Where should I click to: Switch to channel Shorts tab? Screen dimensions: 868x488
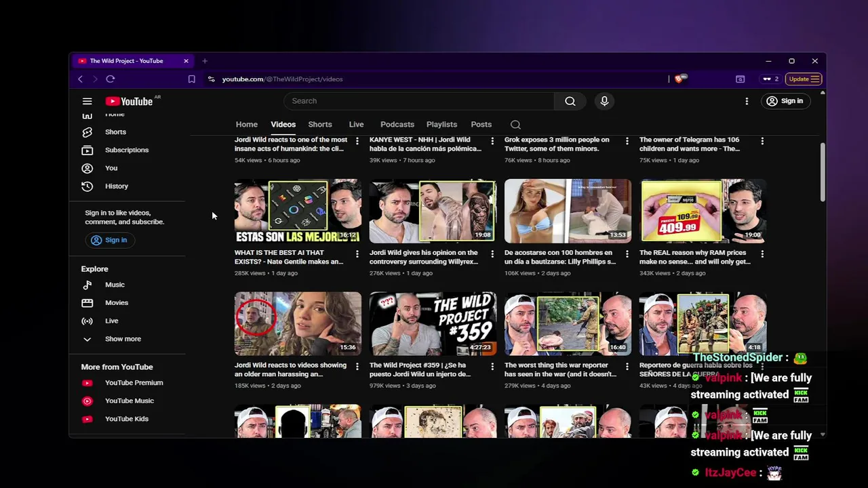(320, 125)
